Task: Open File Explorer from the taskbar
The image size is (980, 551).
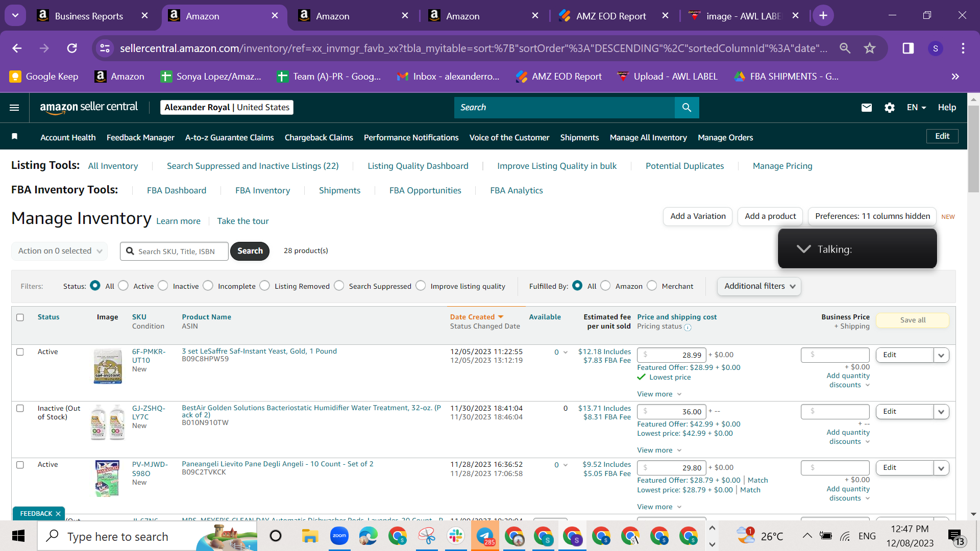Action: click(x=310, y=536)
